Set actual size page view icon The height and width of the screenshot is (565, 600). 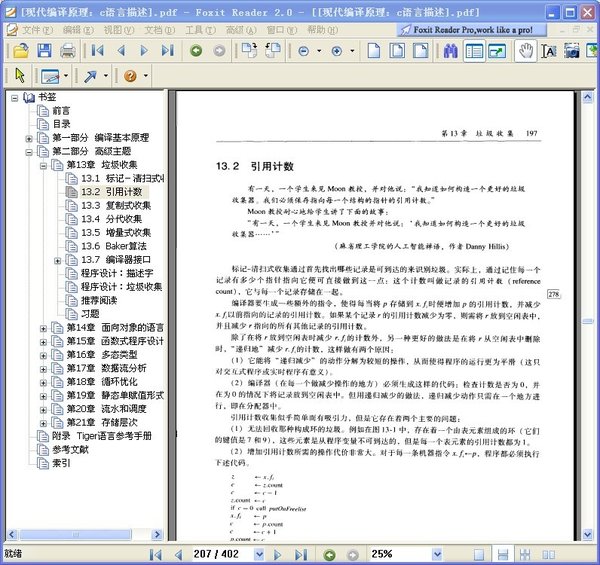374,50
